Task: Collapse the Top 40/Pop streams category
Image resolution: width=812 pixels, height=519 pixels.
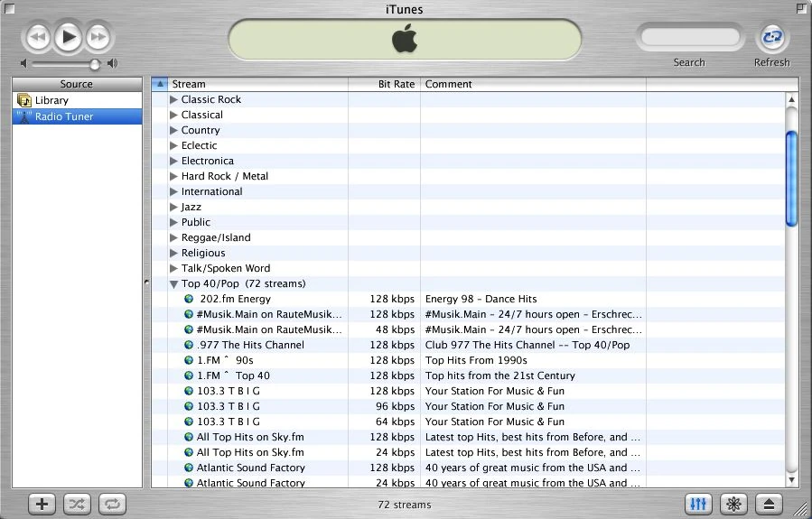Action: [174, 283]
